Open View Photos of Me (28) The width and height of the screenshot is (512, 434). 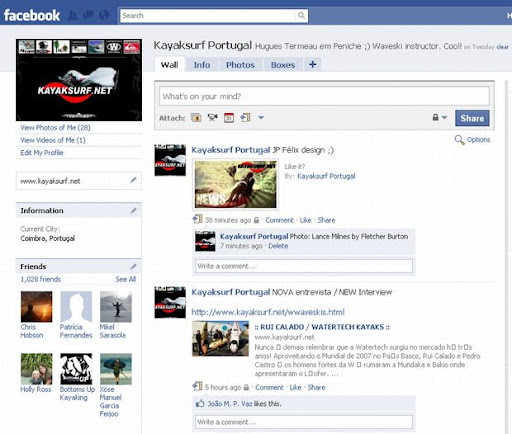pyautogui.click(x=55, y=128)
